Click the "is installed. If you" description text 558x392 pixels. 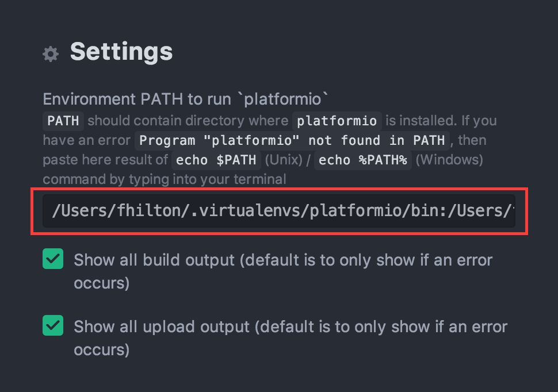pos(441,121)
